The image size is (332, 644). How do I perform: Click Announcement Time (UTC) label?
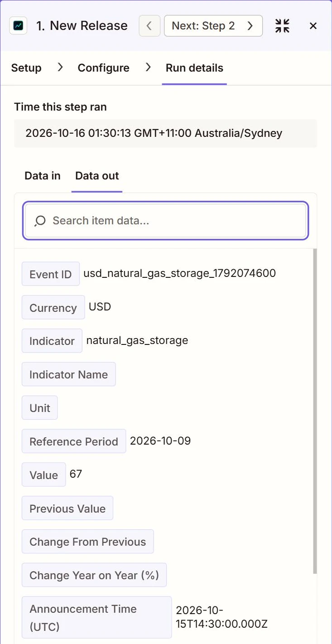97,617
